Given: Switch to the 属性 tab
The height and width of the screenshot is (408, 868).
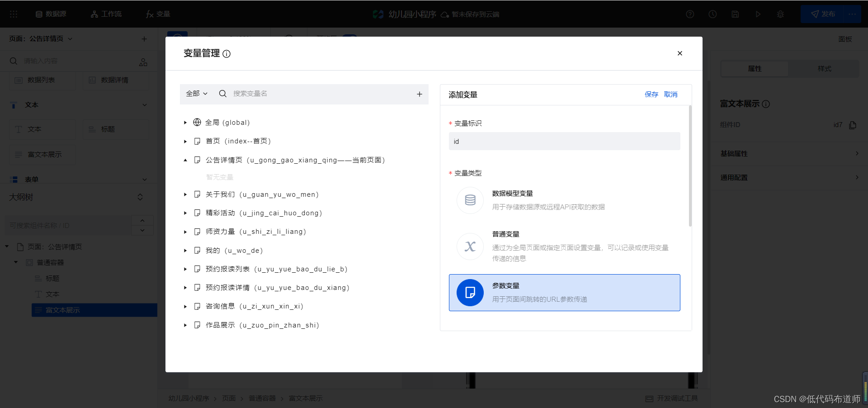Looking at the screenshot, I should [x=755, y=68].
